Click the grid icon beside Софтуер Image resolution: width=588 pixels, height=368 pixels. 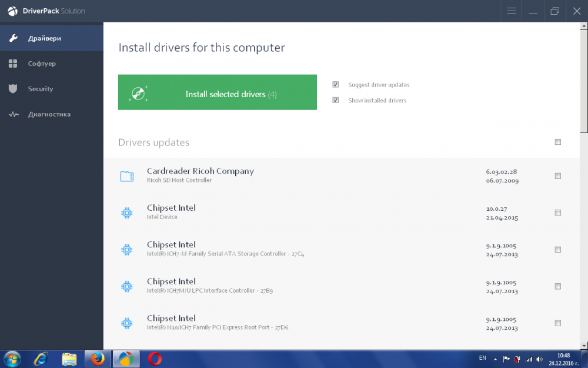point(13,64)
